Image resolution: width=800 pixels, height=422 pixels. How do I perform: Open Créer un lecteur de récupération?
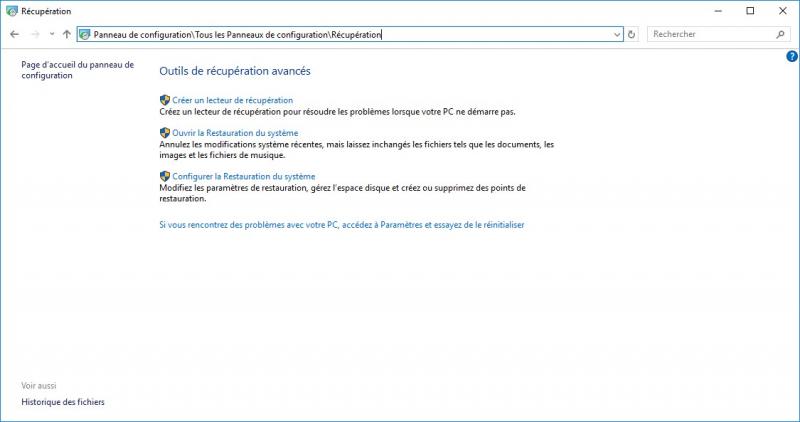coord(233,100)
